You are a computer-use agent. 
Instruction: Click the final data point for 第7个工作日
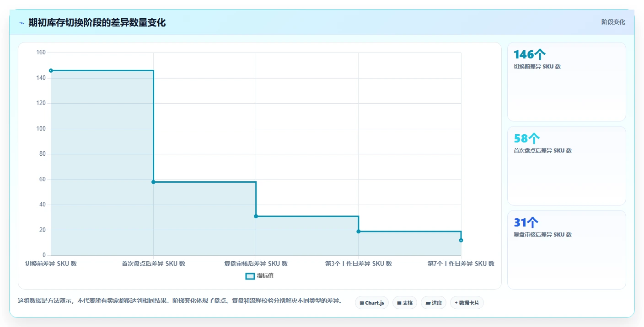pos(461,240)
